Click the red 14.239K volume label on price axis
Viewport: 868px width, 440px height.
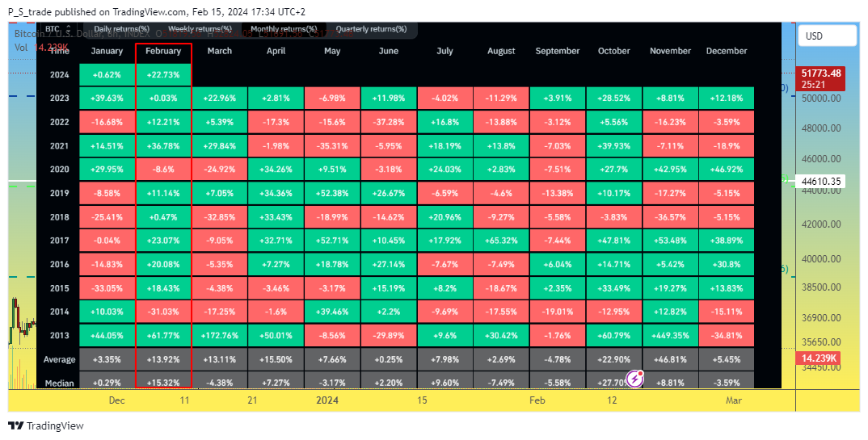click(820, 358)
